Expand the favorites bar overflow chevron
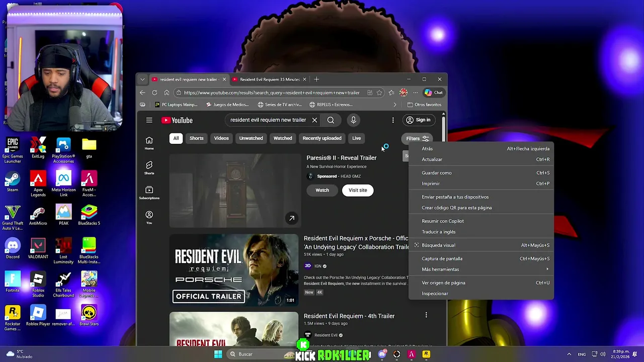 tap(395, 105)
